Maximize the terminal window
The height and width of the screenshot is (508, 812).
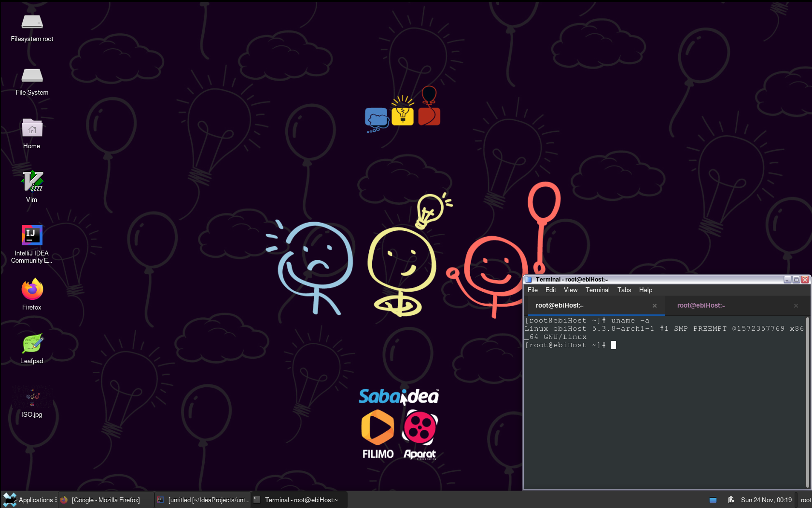(x=796, y=280)
